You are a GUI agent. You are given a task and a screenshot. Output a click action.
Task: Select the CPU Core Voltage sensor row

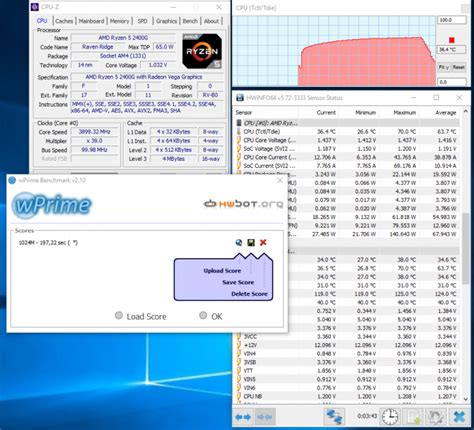pyautogui.click(x=347, y=140)
